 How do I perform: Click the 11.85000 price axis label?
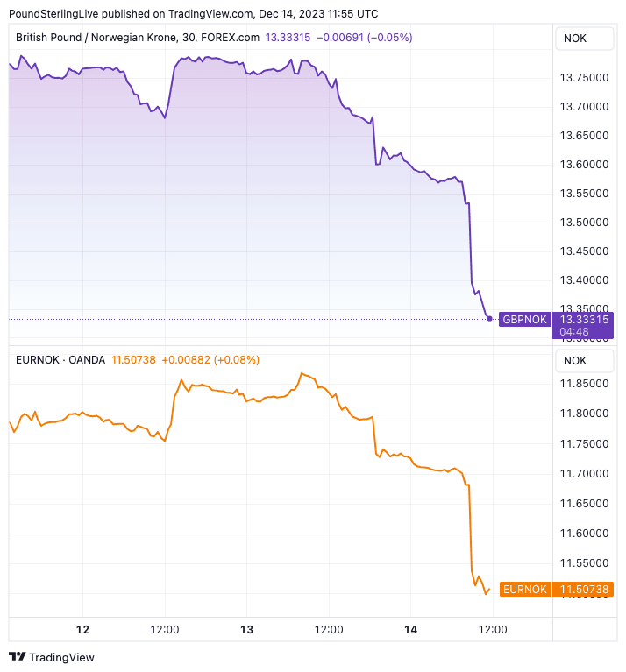(x=584, y=384)
